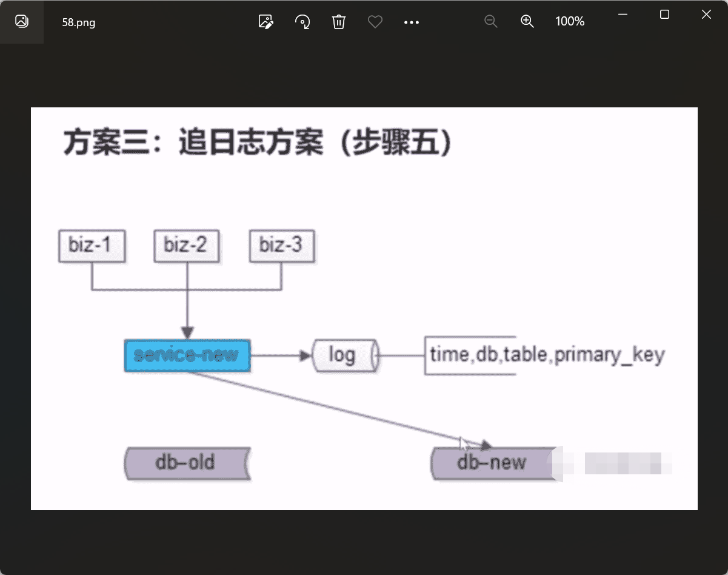Click the zoom out magnifier icon
Image resolution: width=728 pixels, height=575 pixels.
tap(491, 21)
